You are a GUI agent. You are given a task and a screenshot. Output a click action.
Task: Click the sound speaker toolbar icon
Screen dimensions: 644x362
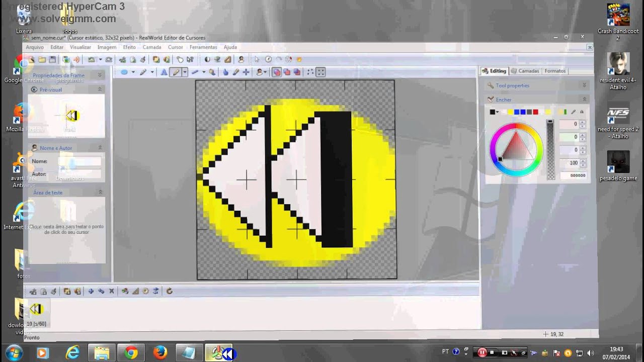click(76, 59)
